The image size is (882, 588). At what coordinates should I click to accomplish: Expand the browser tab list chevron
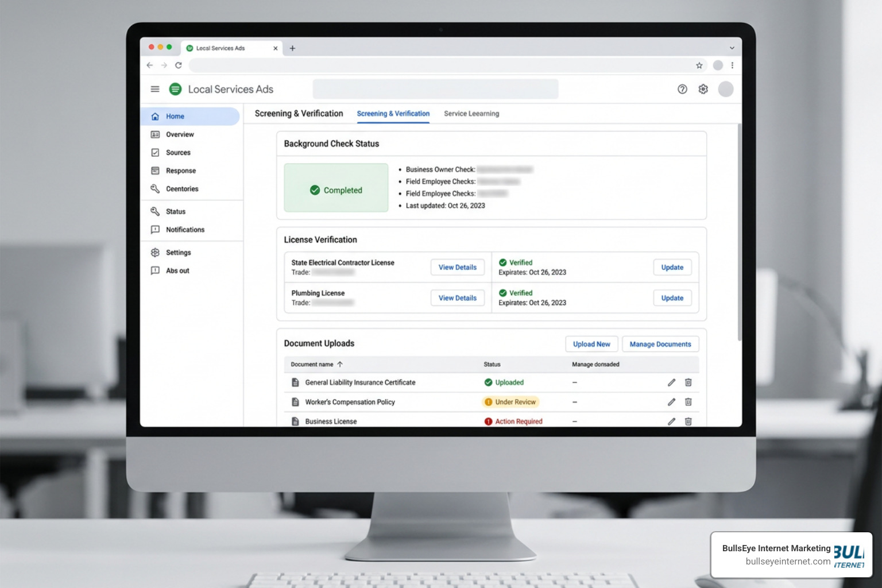(x=732, y=48)
